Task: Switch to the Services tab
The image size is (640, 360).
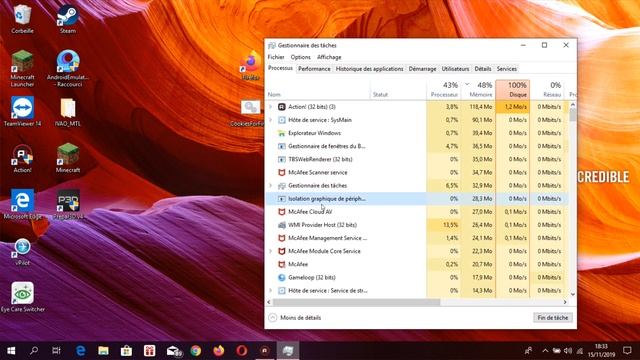Action: point(507,69)
